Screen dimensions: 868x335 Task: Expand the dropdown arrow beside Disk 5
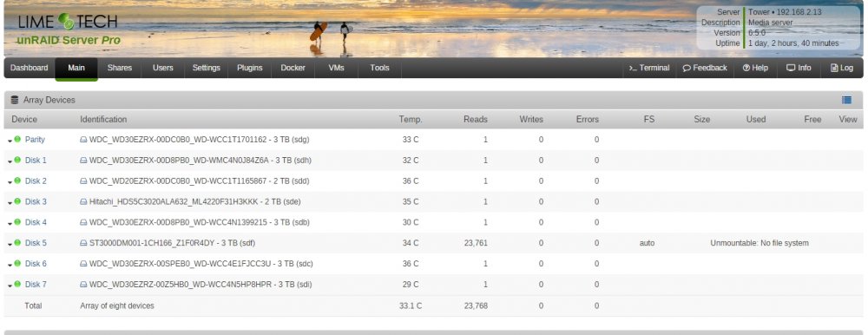point(10,245)
